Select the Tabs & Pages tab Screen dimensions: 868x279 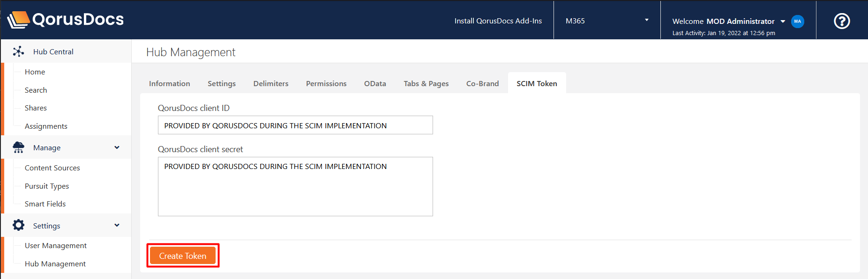point(426,83)
